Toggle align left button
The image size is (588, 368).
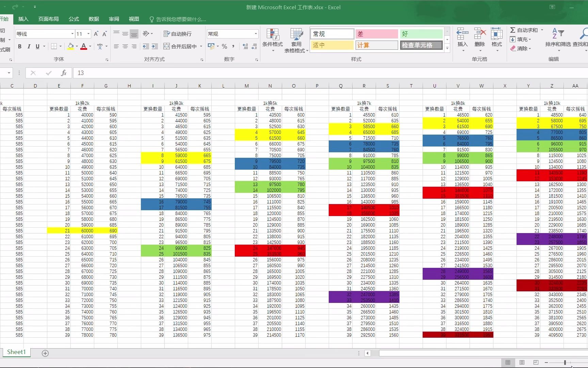[116, 46]
